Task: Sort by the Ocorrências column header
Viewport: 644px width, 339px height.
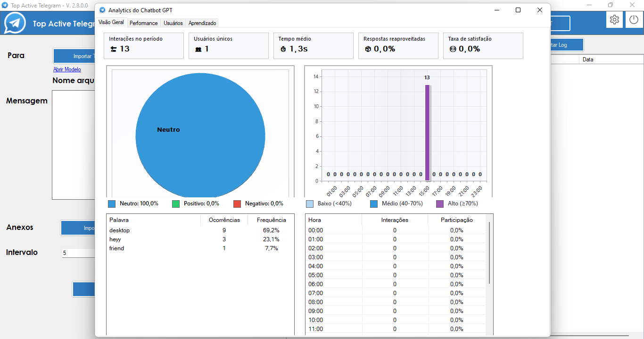Action: pyautogui.click(x=224, y=220)
